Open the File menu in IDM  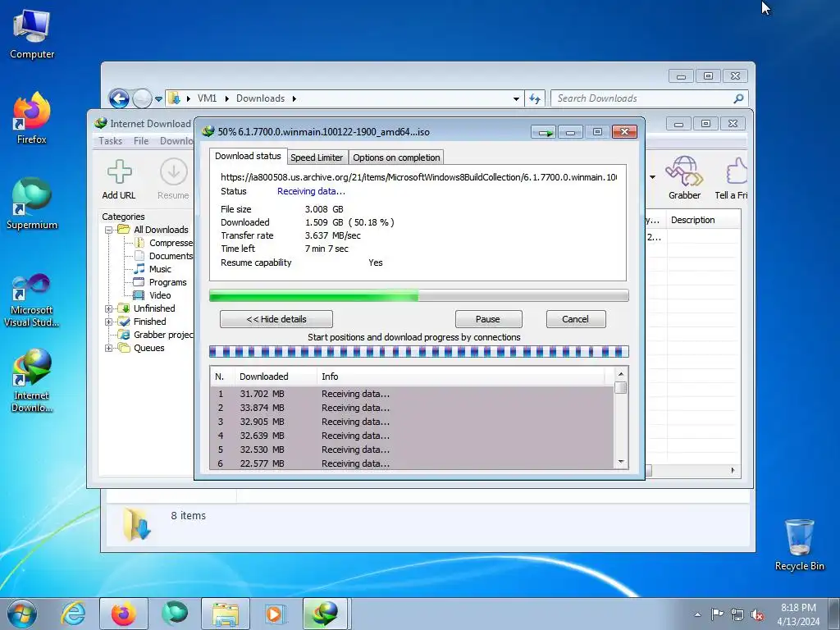pos(141,141)
